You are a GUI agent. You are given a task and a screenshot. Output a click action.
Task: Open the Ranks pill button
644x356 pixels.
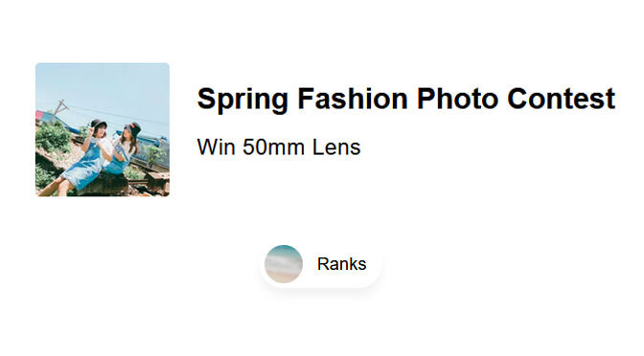pyautogui.click(x=320, y=264)
